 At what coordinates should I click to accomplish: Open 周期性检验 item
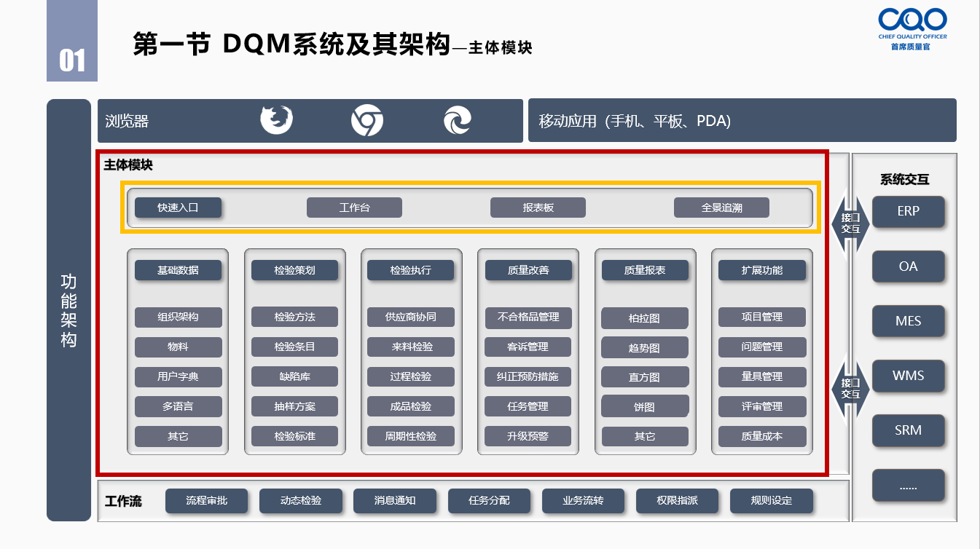[x=411, y=436]
